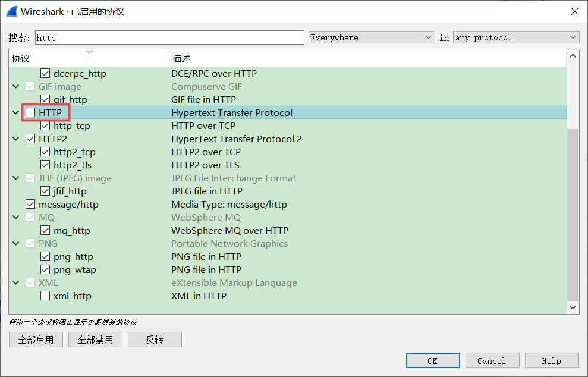Select the XML in HTTP description
Image resolution: width=588 pixels, height=377 pixels.
coord(199,296)
